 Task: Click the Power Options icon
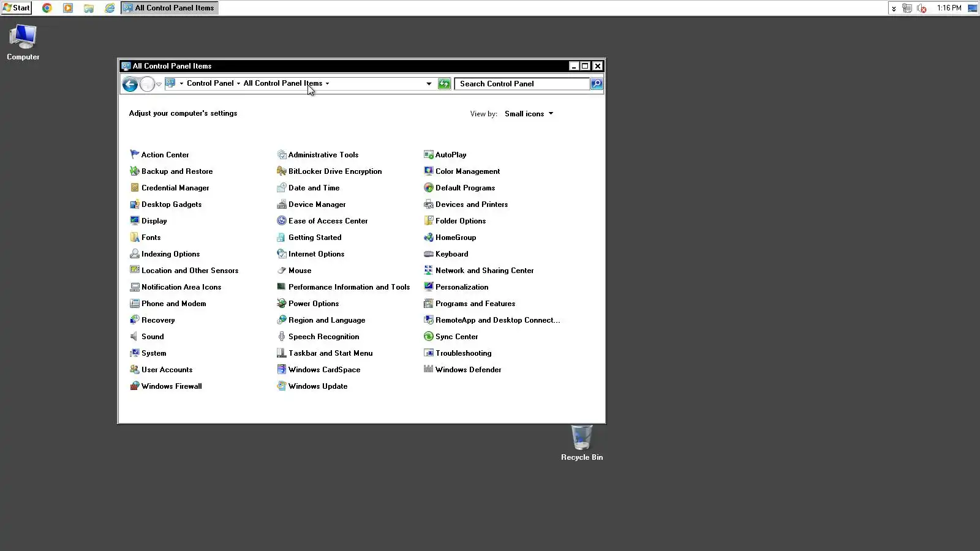[282, 303]
